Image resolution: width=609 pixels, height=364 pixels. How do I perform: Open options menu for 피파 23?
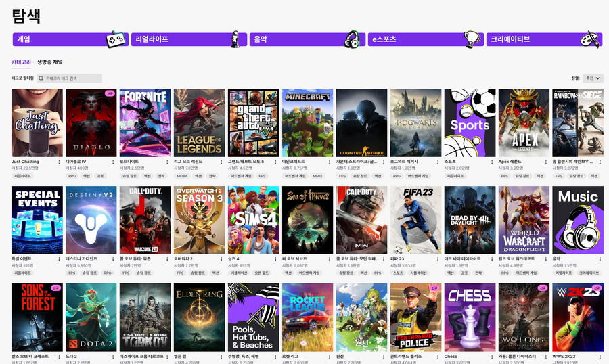coord(438,259)
